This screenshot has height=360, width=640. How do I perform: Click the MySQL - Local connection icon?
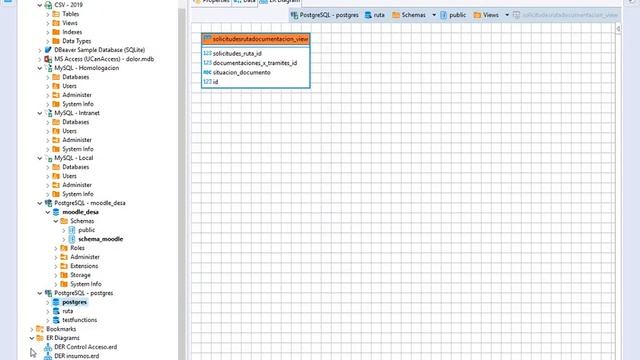[48, 158]
